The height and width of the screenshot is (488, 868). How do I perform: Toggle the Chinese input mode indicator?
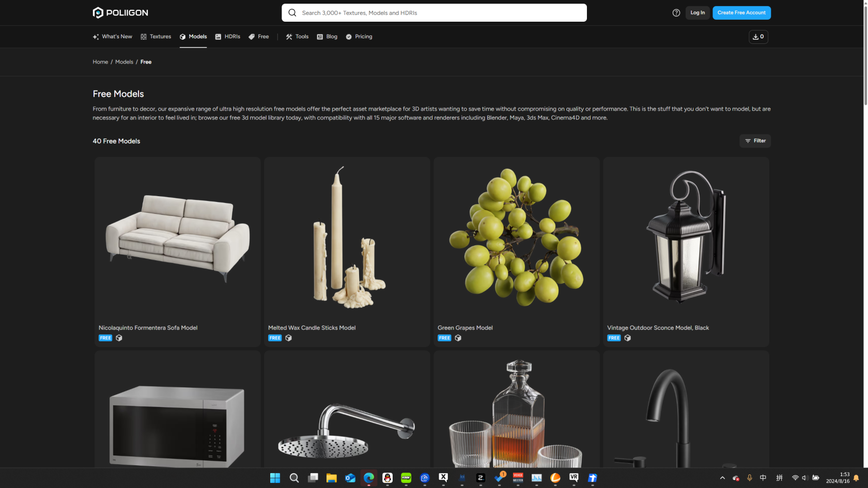pos(763,478)
